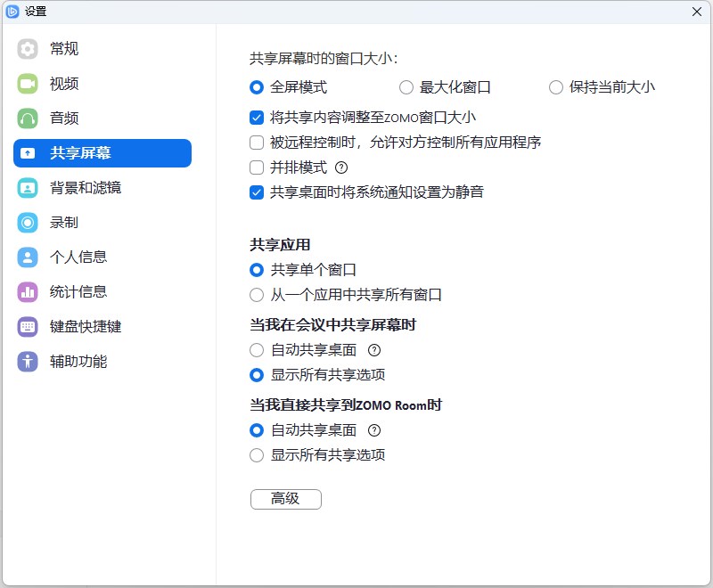Screen dimensions: 713x588
Task: Choose 从一个应用中共享所有窗口 option
Action: (x=257, y=295)
